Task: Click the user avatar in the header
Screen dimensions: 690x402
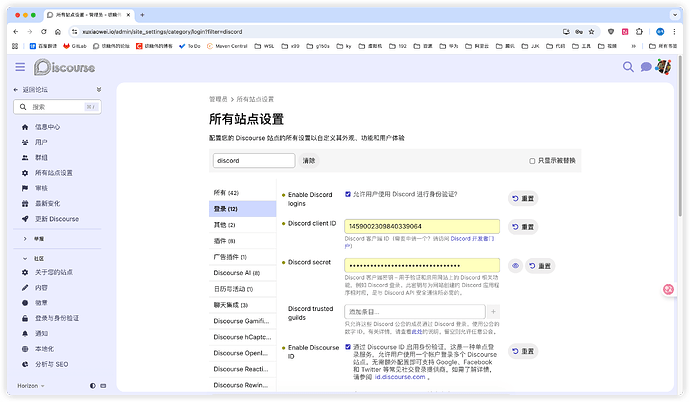Action: 662,67
